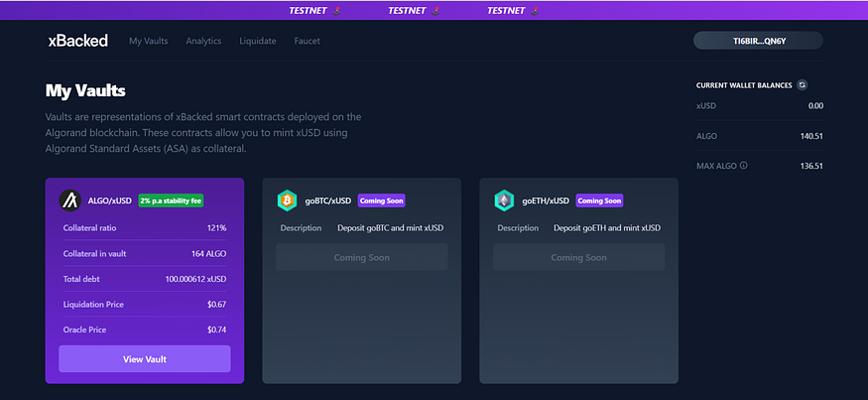Refresh current wallet balances icon
The width and height of the screenshot is (868, 400).
tap(803, 85)
